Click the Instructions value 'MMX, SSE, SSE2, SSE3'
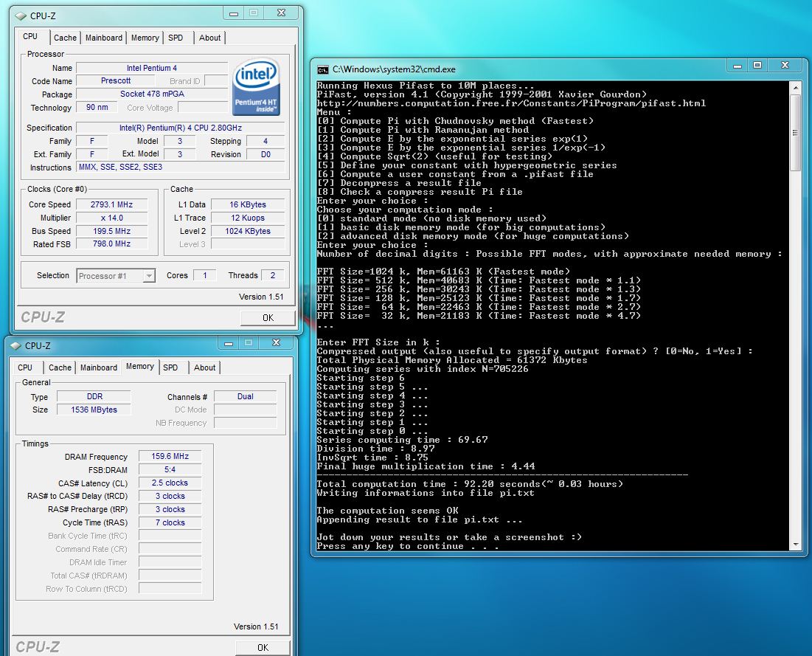The height and width of the screenshot is (656, 812). (x=180, y=167)
